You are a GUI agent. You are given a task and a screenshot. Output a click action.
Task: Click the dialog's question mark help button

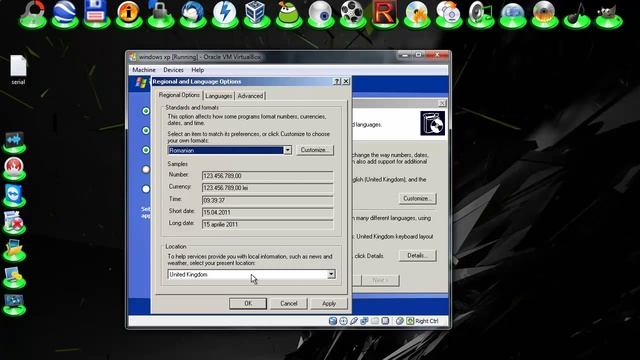(337, 81)
